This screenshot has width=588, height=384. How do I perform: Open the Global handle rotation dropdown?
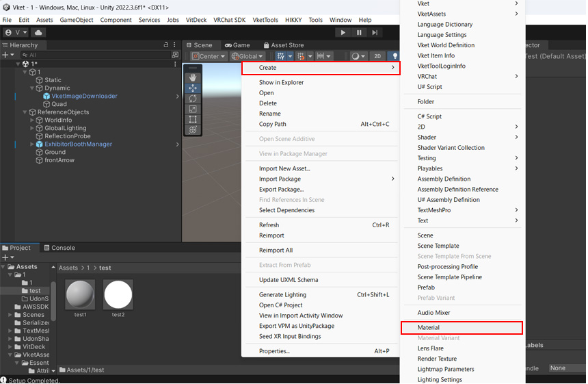[x=247, y=56]
